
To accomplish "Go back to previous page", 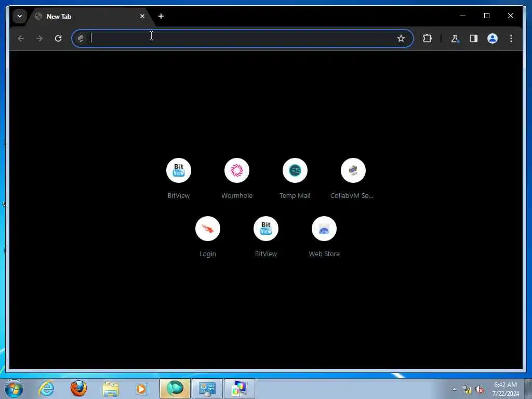I will tap(21, 38).
